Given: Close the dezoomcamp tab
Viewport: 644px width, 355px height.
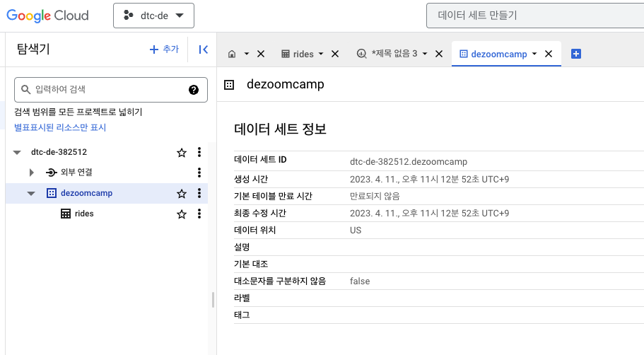Looking at the screenshot, I should pos(549,54).
